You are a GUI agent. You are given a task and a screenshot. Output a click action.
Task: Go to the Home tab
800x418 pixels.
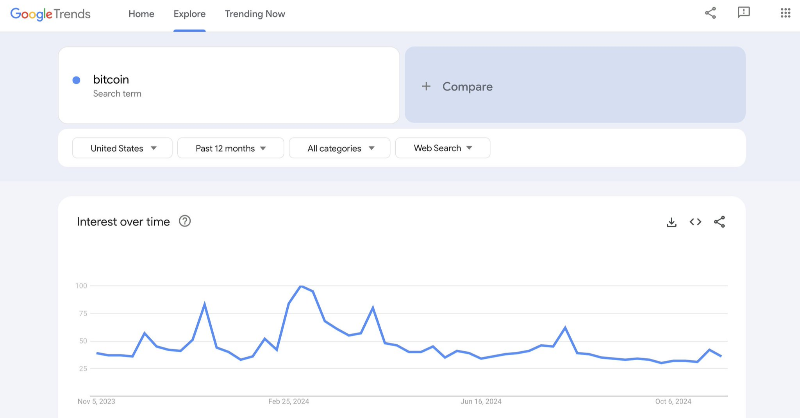click(x=141, y=14)
